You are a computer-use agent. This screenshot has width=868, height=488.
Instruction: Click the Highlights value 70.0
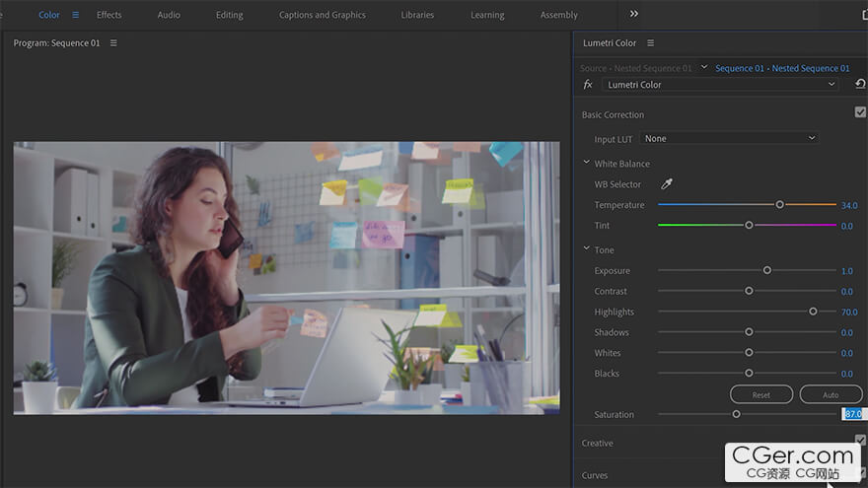coord(849,313)
